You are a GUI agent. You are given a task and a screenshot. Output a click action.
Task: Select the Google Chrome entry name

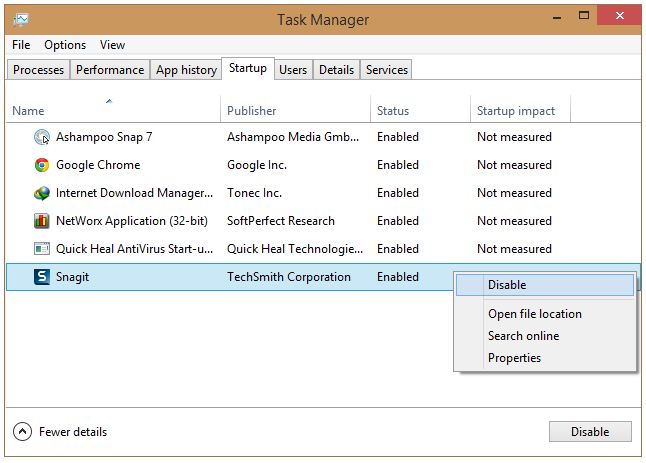(98, 165)
